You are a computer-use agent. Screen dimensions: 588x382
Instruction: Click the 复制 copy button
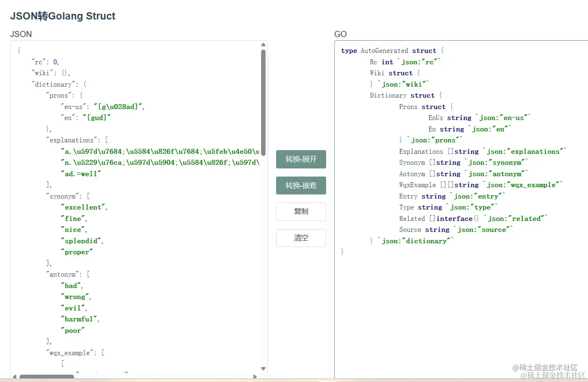point(301,212)
